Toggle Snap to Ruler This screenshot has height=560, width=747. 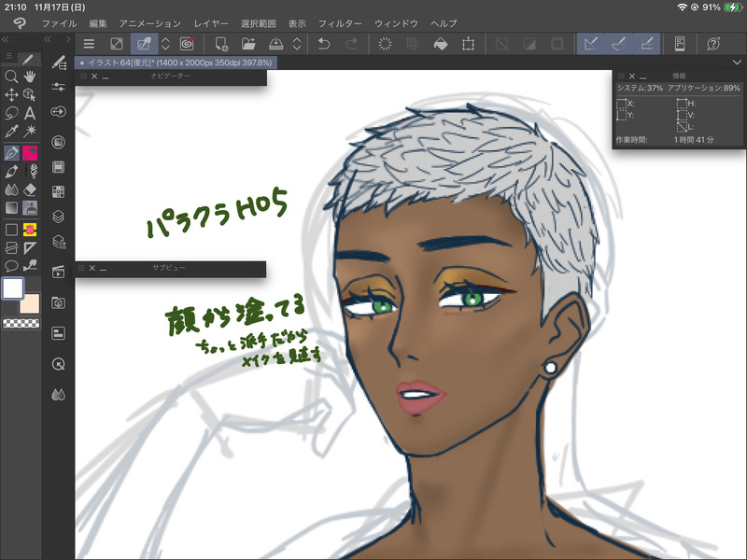click(x=591, y=44)
